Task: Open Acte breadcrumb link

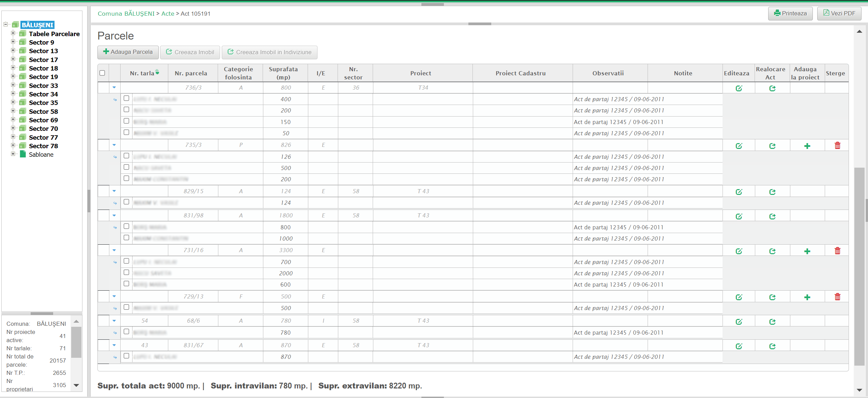Action: coord(168,14)
